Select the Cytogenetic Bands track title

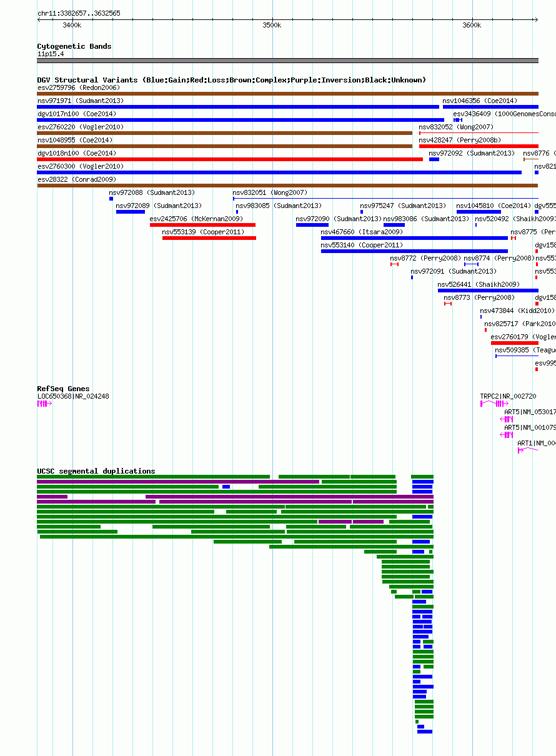pos(74,46)
